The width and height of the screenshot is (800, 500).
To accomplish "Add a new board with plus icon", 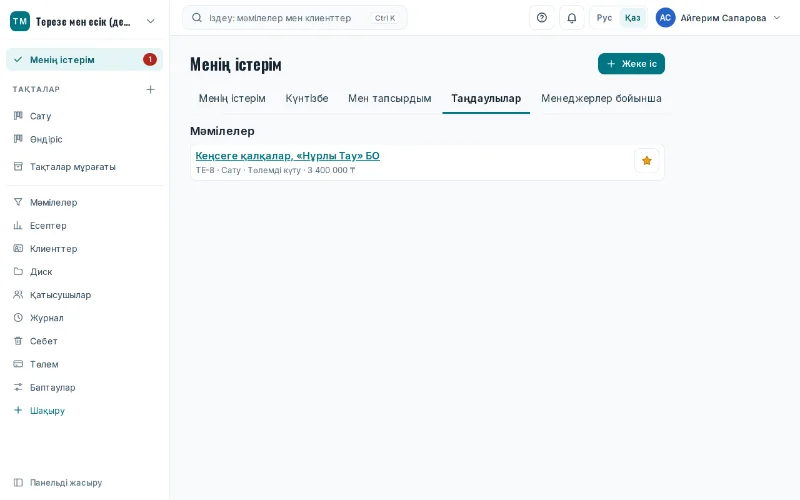I will click(x=151, y=89).
